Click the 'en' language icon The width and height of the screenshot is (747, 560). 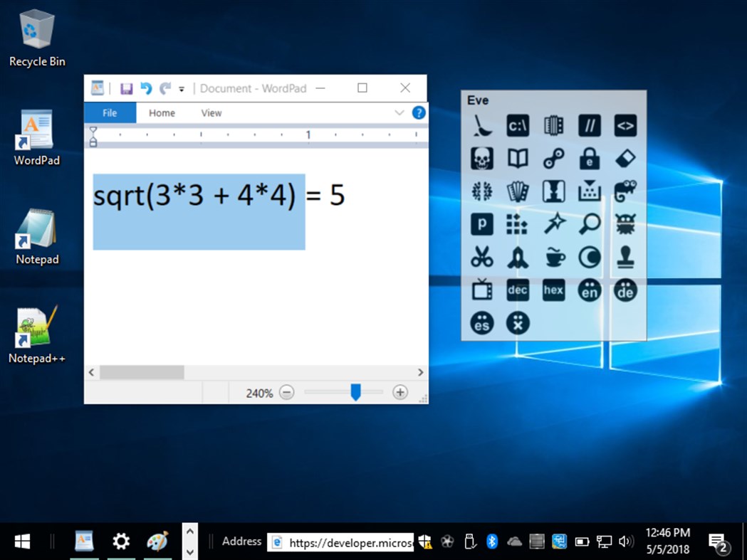tap(589, 290)
